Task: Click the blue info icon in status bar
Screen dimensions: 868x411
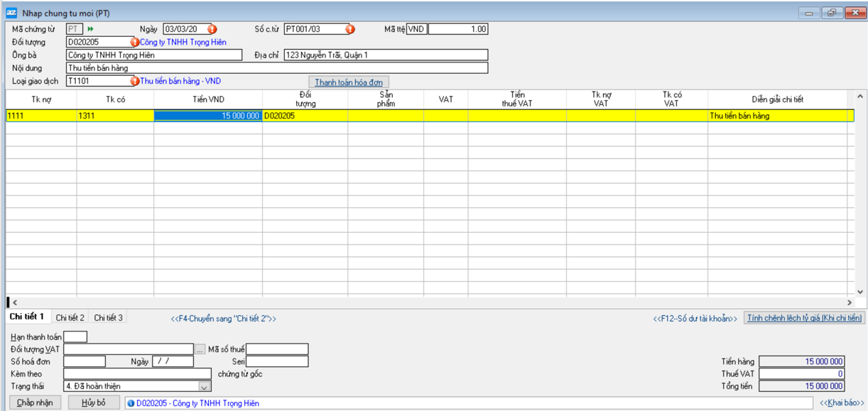Action: (x=131, y=403)
